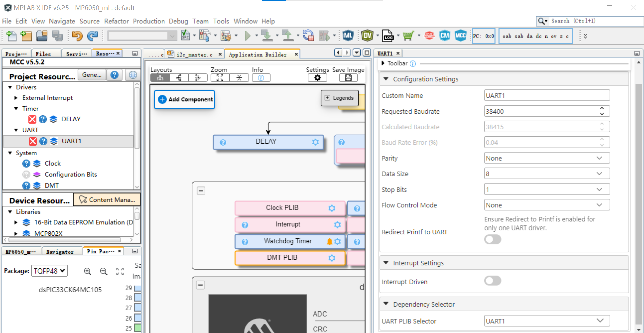Zoom in on the pin package view
The image size is (644, 333).
click(x=87, y=271)
